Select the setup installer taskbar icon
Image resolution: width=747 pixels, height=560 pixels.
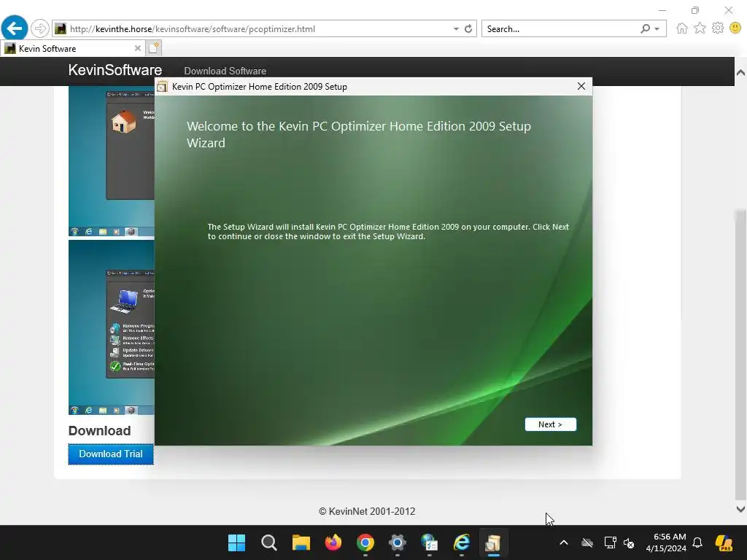pos(494,542)
